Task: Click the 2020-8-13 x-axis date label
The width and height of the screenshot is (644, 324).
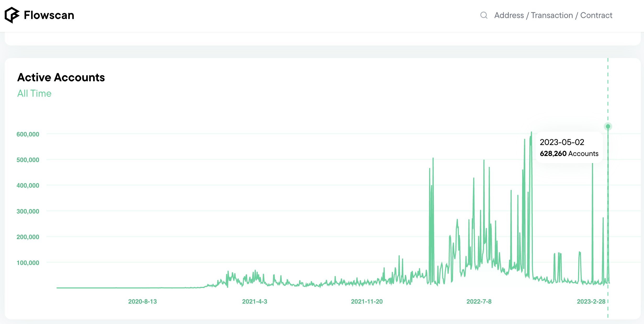Action: pos(142,301)
